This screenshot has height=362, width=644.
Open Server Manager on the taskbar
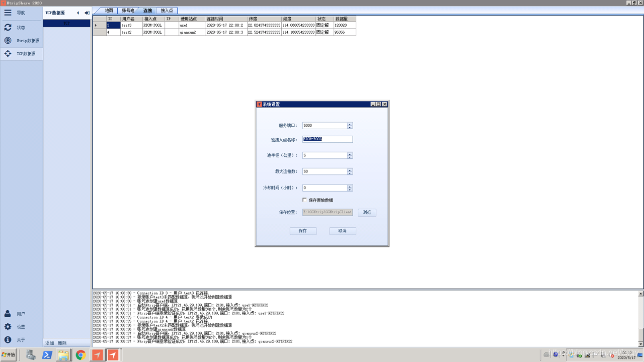click(x=31, y=355)
